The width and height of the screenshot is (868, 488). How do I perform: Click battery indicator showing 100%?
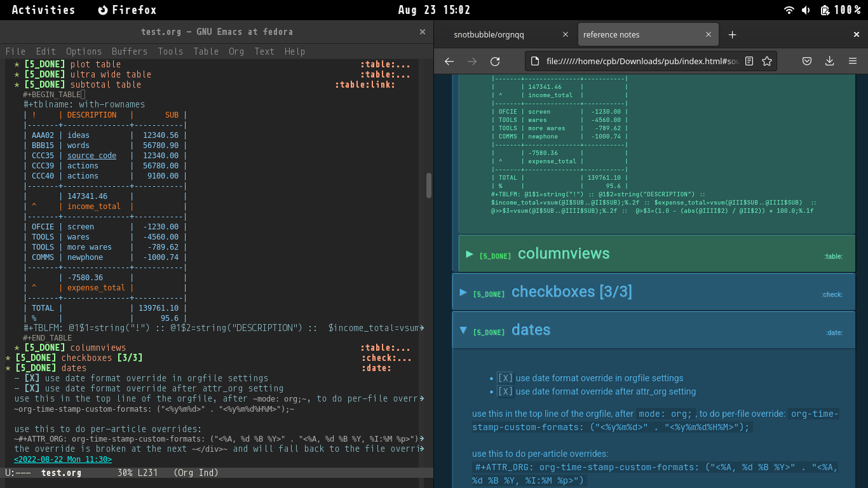[840, 10]
